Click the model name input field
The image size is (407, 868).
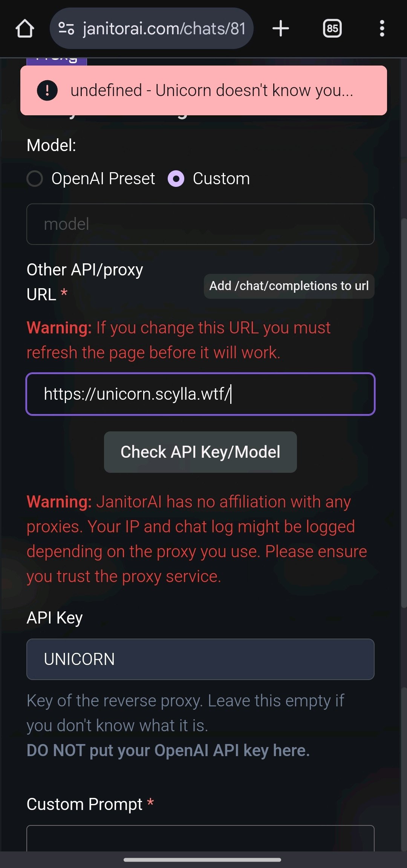(x=200, y=224)
